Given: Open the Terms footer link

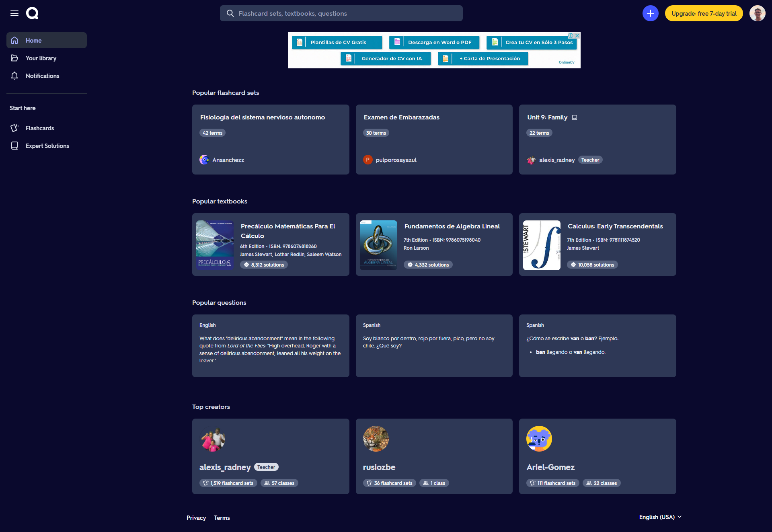Looking at the screenshot, I should [x=222, y=518].
